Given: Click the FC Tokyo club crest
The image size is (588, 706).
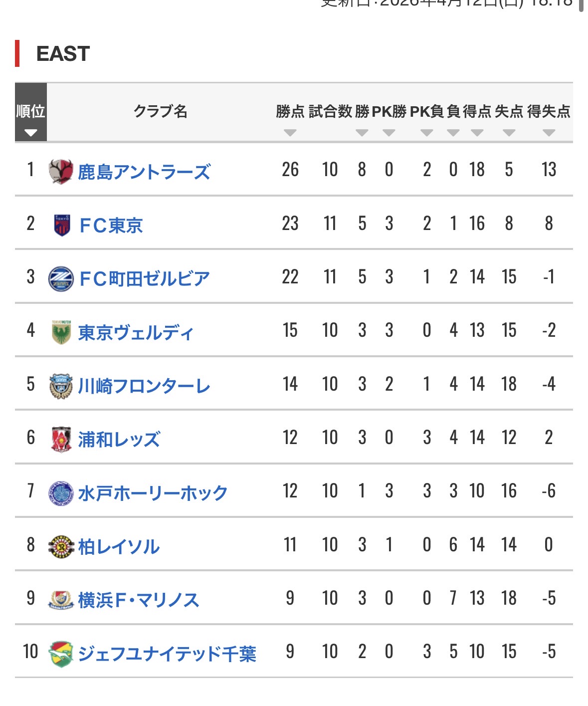Looking at the screenshot, I should [x=62, y=225].
